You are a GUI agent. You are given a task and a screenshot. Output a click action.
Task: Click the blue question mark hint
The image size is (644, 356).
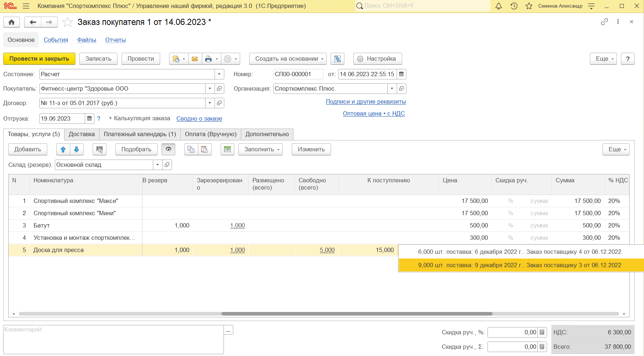(x=99, y=118)
